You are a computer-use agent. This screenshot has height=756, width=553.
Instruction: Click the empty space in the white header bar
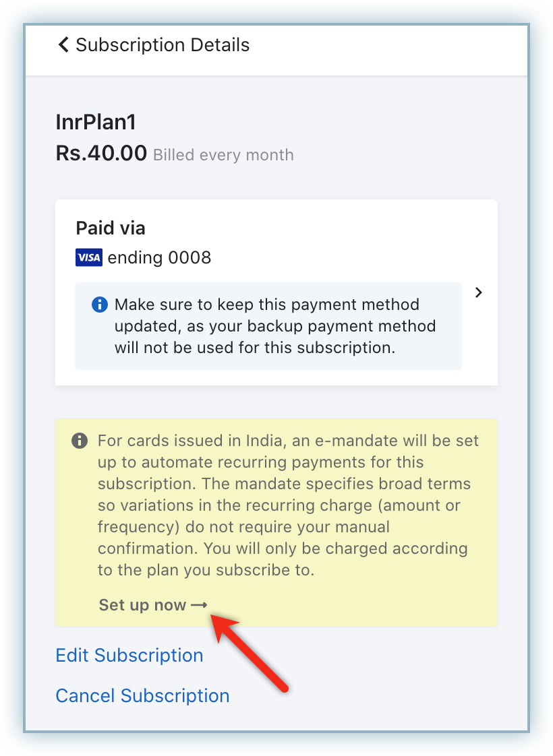pos(391,51)
